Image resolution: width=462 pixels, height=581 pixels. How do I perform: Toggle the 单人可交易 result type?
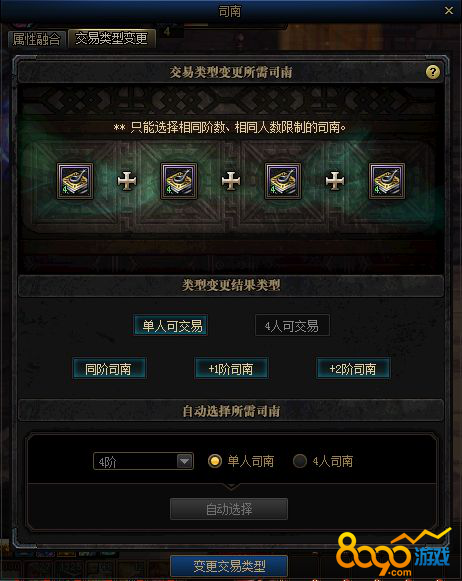point(170,325)
